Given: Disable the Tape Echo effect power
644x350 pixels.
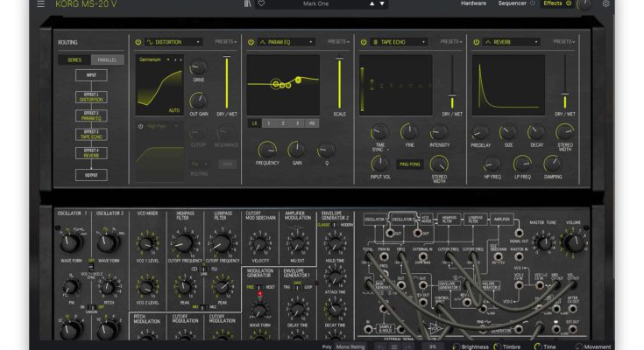Looking at the screenshot, I should tap(363, 42).
